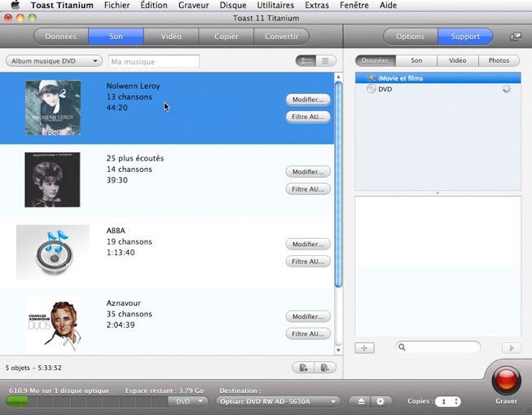The image size is (532, 415).
Task: Switch to the Convertir main tab
Action: (281, 37)
